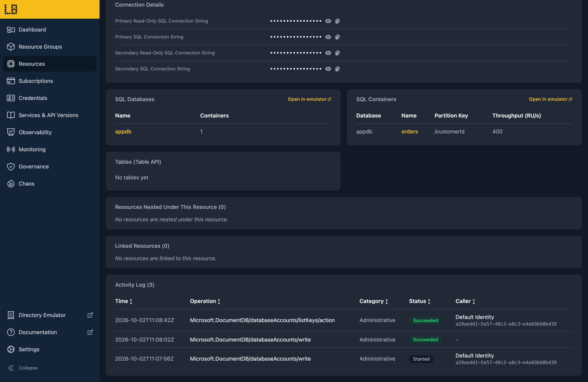Select Resources in the sidebar
The width and height of the screenshot is (588, 382).
50,64
